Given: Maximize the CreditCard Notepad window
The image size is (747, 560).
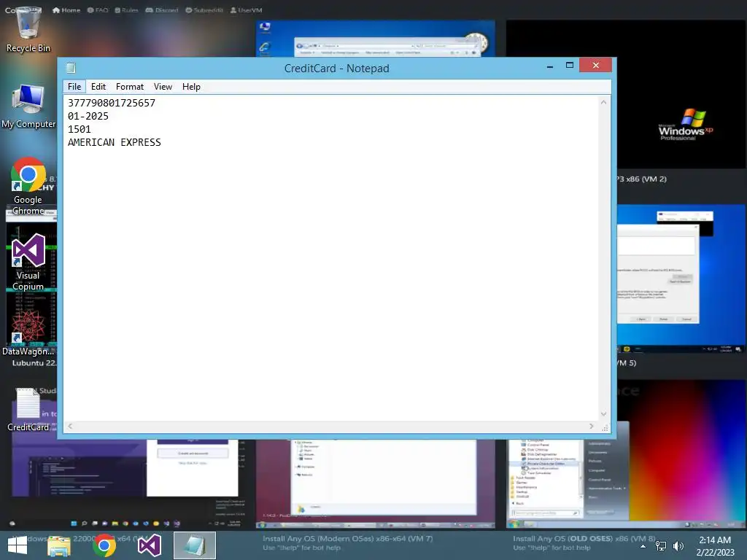Looking at the screenshot, I should pos(569,65).
